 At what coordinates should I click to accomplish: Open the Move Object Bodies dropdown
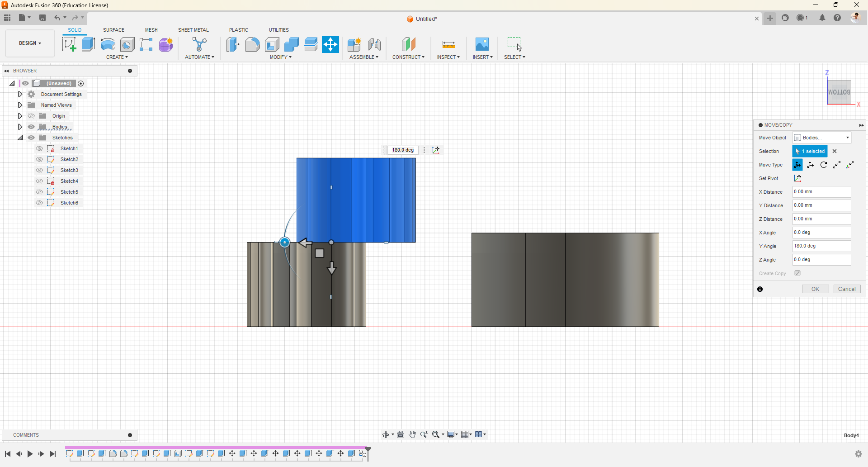point(821,138)
